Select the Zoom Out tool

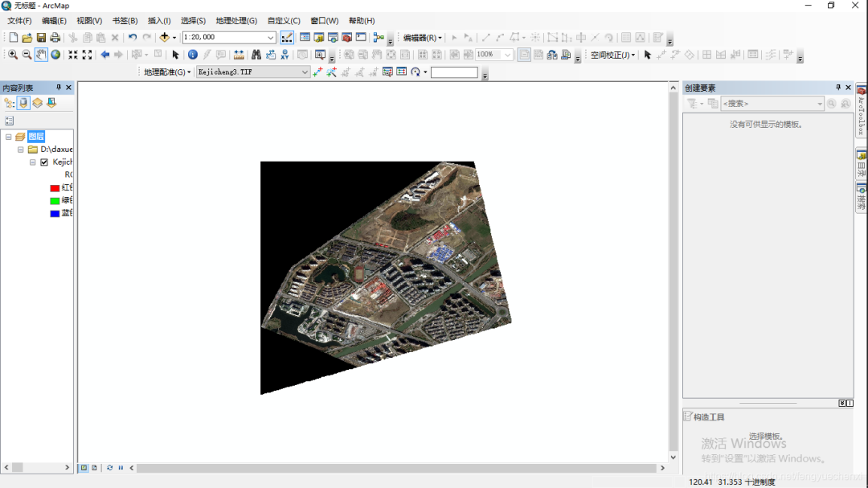27,55
